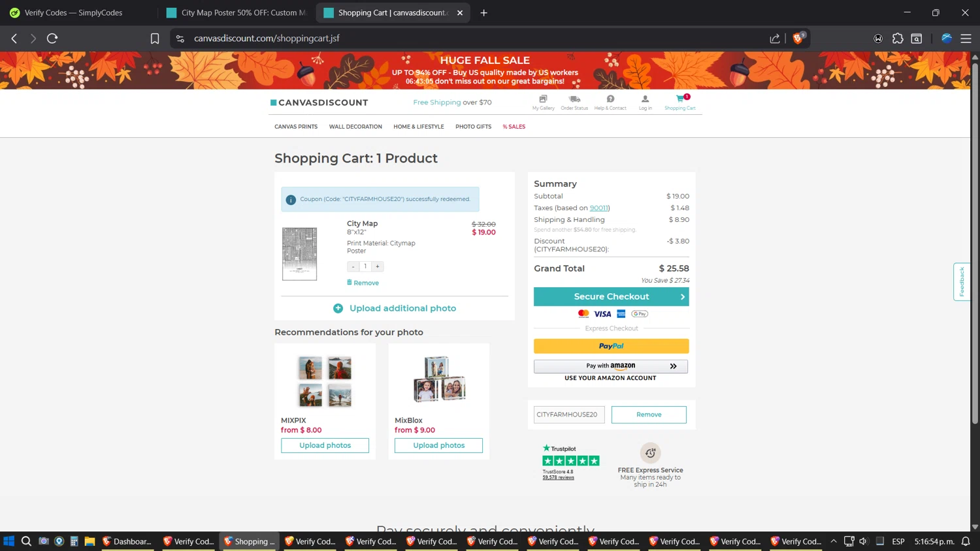Click the city map poster product name
This screenshot has height=551, width=980.
point(362,223)
